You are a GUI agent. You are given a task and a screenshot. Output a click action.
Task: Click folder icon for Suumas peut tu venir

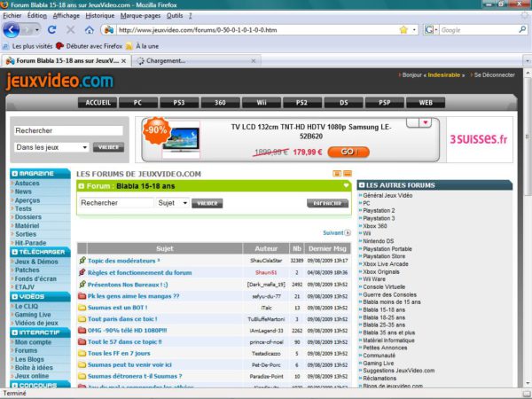(x=82, y=364)
